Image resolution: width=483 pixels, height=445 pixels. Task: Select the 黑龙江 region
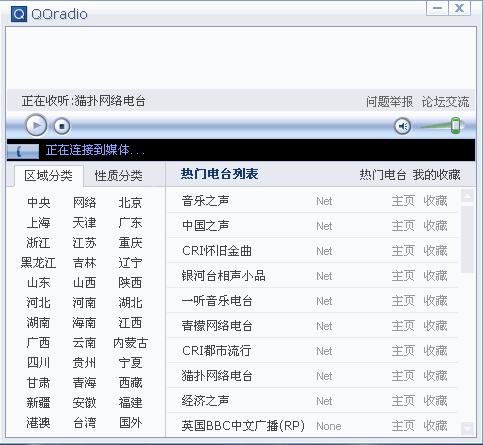(x=39, y=263)
